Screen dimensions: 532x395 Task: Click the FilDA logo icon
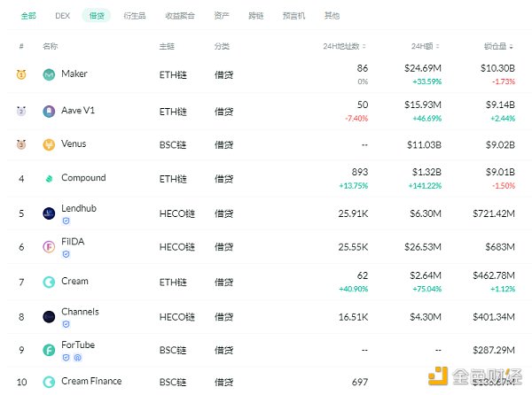tap(49, 247)
